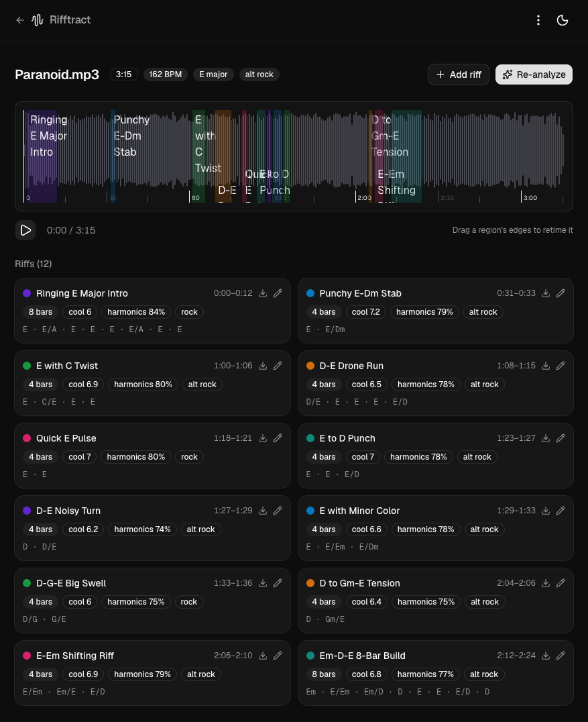Screen dimensions: 588x722
Task: Download the D-E Noisy Turn riff
Action: pos(263,511)
